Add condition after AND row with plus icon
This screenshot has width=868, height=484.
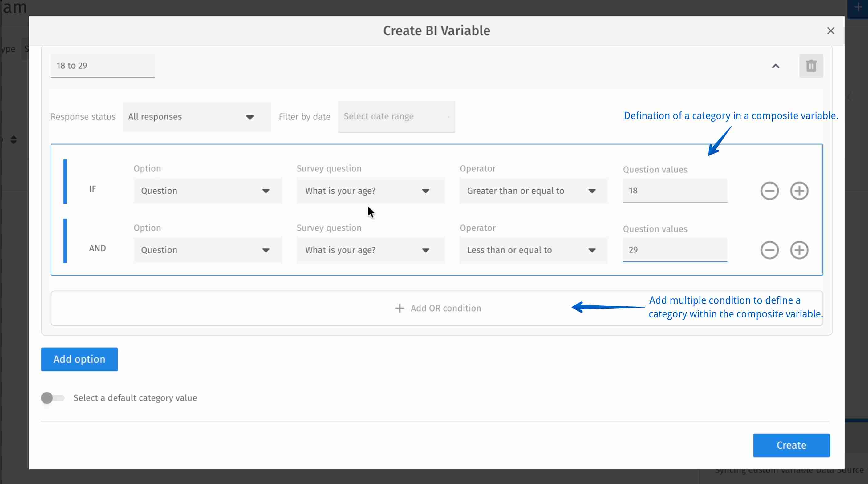click(x=799, y=250)
